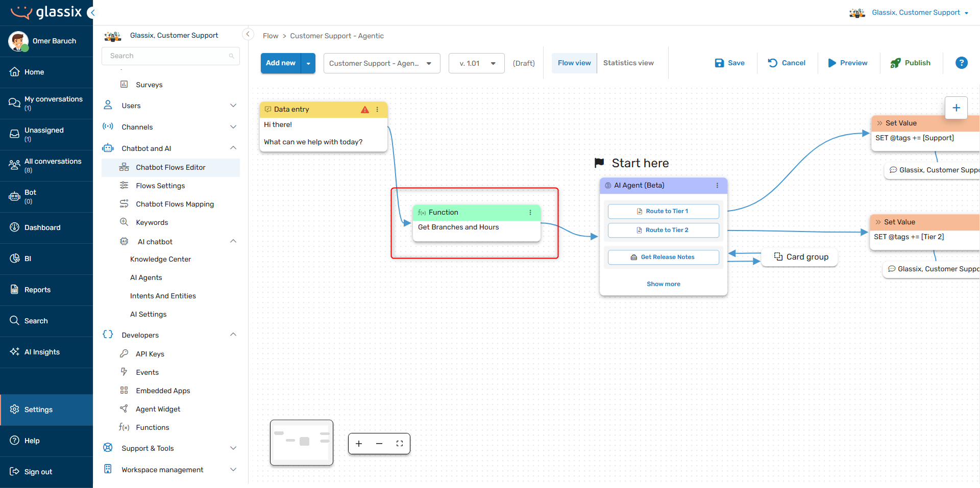This screenshot has width=980, height=488.
Task: Open My conversations
Action: point(46,103)
